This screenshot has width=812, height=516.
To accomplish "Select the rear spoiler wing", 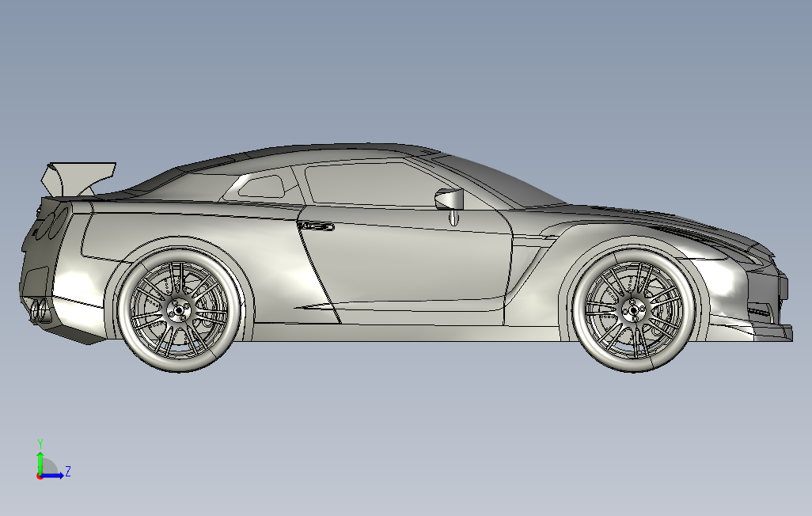I will click(78, 179).
